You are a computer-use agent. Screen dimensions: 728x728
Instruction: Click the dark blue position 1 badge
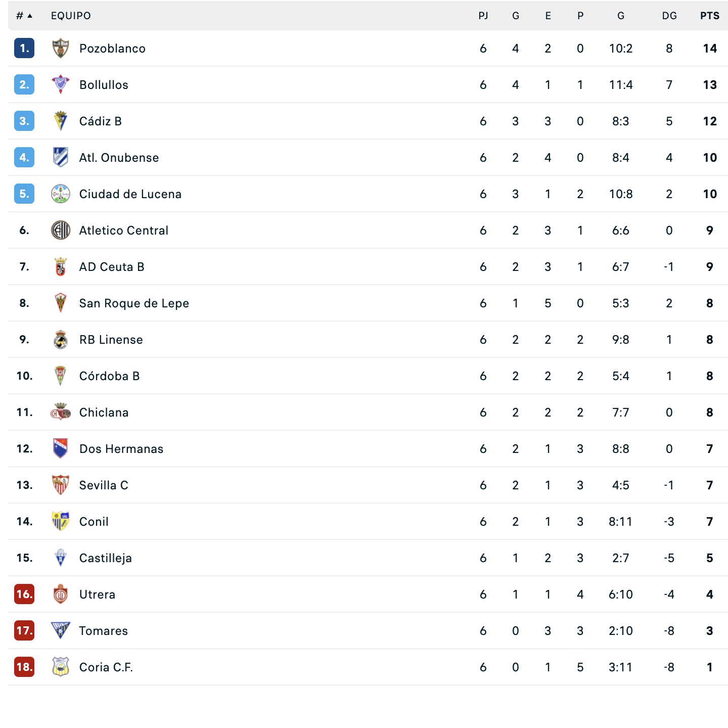[24, 49]
